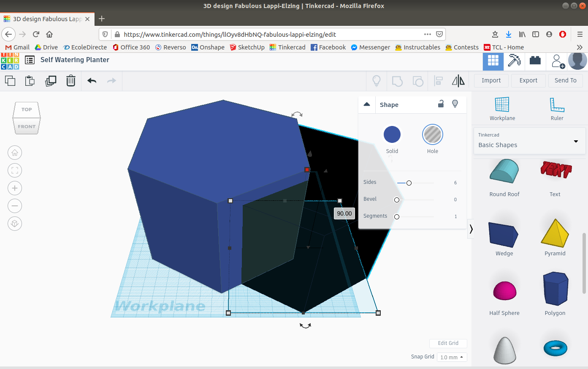588x369 pixels.
Task: Zoom out the 3D viewport
Action: (x=15, y=206)
